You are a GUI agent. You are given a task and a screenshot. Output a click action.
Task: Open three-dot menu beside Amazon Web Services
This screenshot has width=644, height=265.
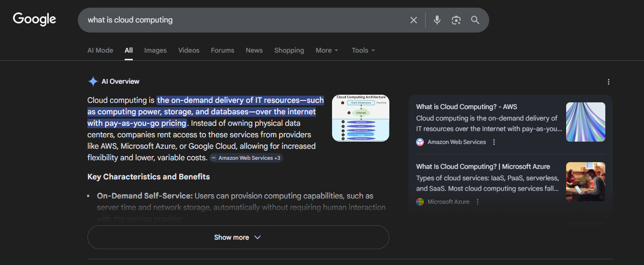click(x=494, y=142)
